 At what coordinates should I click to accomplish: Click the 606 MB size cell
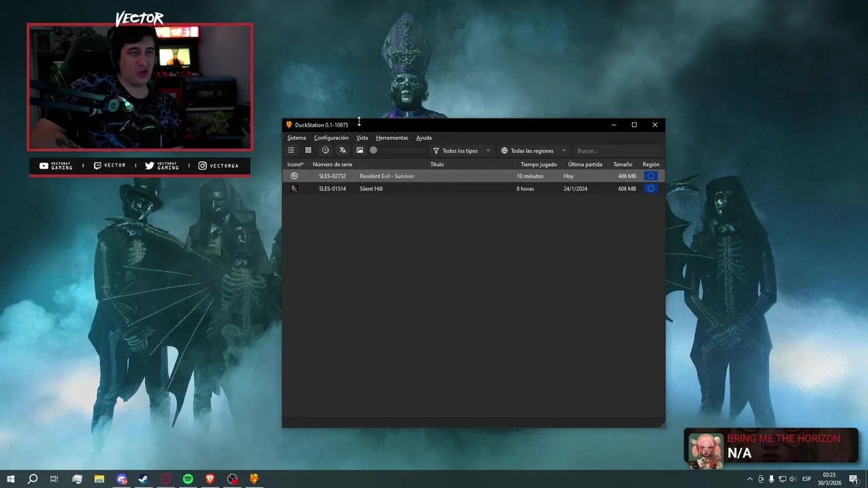(627, 188)
